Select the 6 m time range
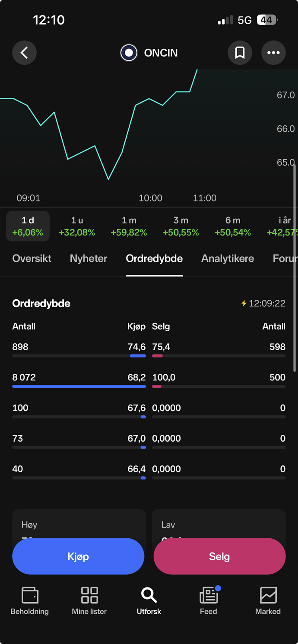 coord(232,226)
